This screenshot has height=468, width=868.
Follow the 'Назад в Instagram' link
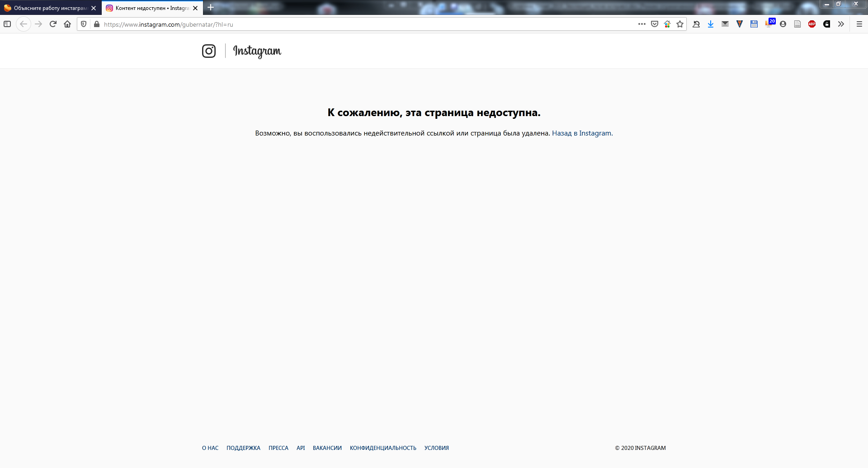(582, 133)
